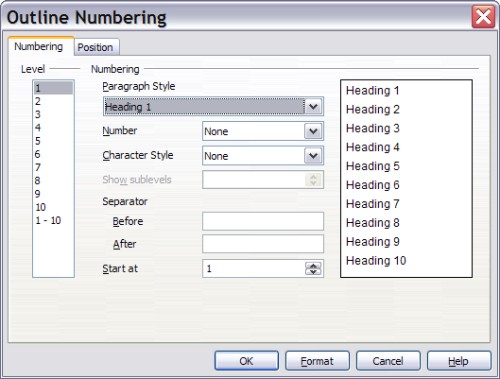
Task: Select level 2 in Level list
Action: 53,101
